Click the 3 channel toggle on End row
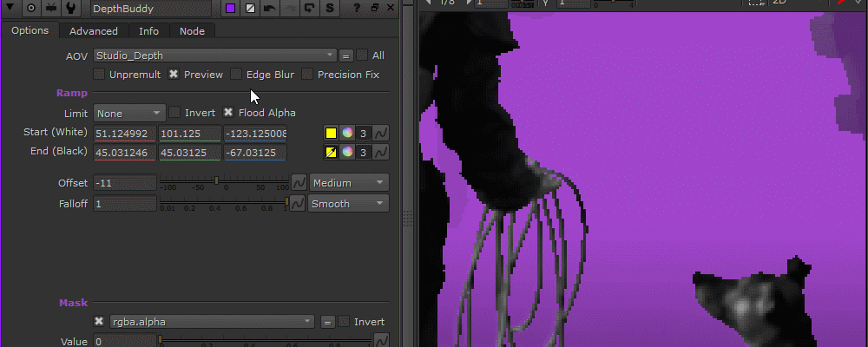Image resolution: width=868 pixels, height=347 pixels. click(x=363, y=152)
